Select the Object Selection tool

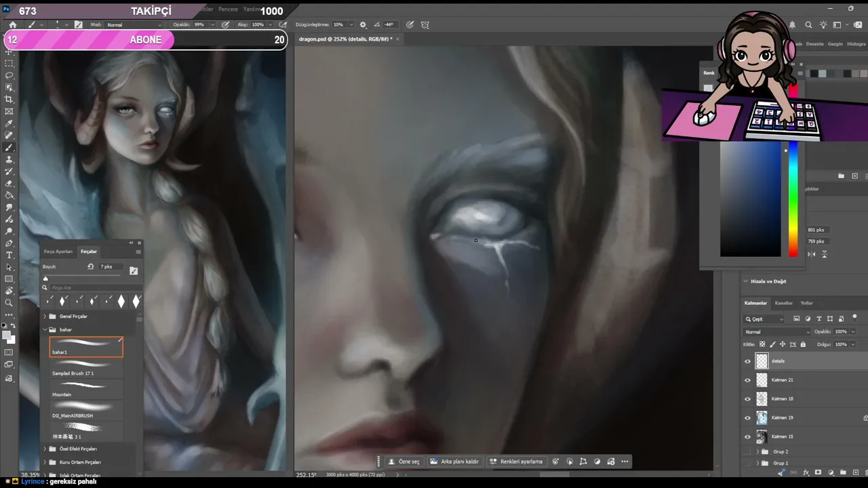click(x=9, y=87)
